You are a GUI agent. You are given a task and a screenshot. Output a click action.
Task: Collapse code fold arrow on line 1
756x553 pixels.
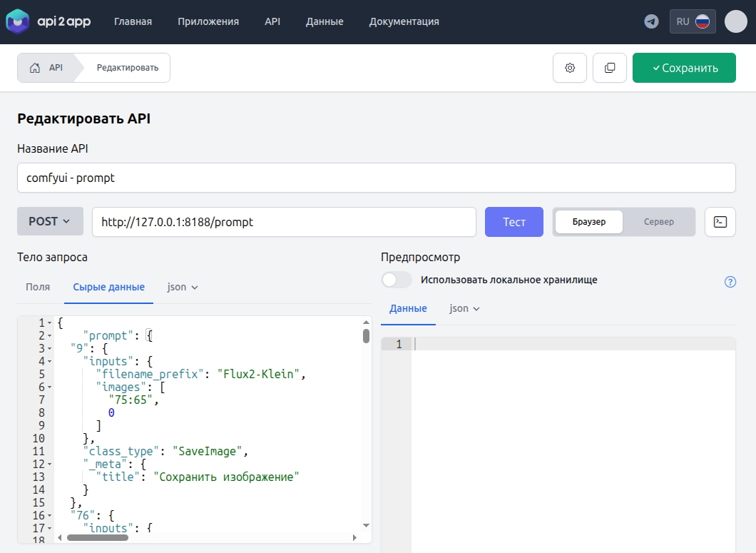[x=49, y=323]
